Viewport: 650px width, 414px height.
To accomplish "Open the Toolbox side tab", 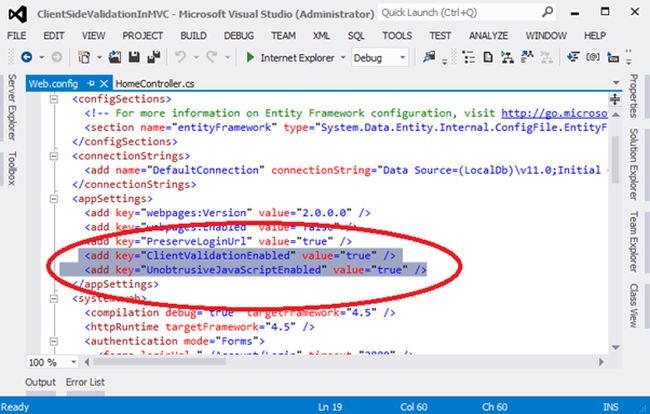I will tap(12, 168).
